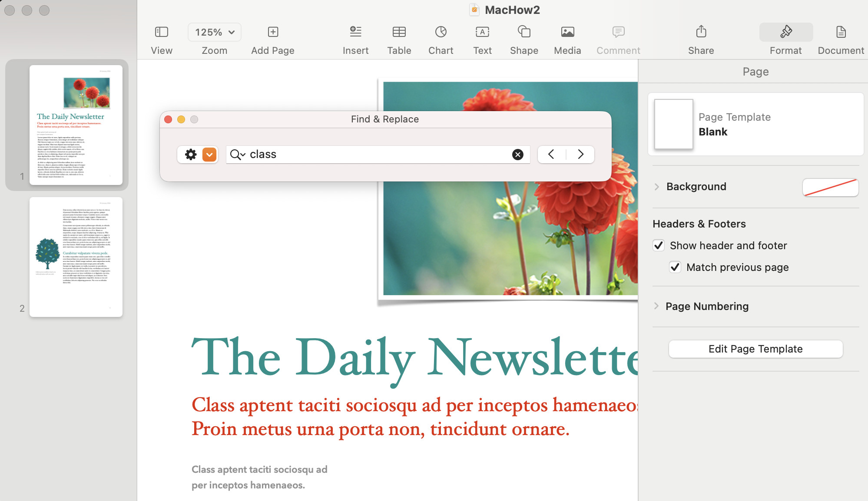Click Edit Page Template button
Viewport: 868px width, 501px height.
755,349
